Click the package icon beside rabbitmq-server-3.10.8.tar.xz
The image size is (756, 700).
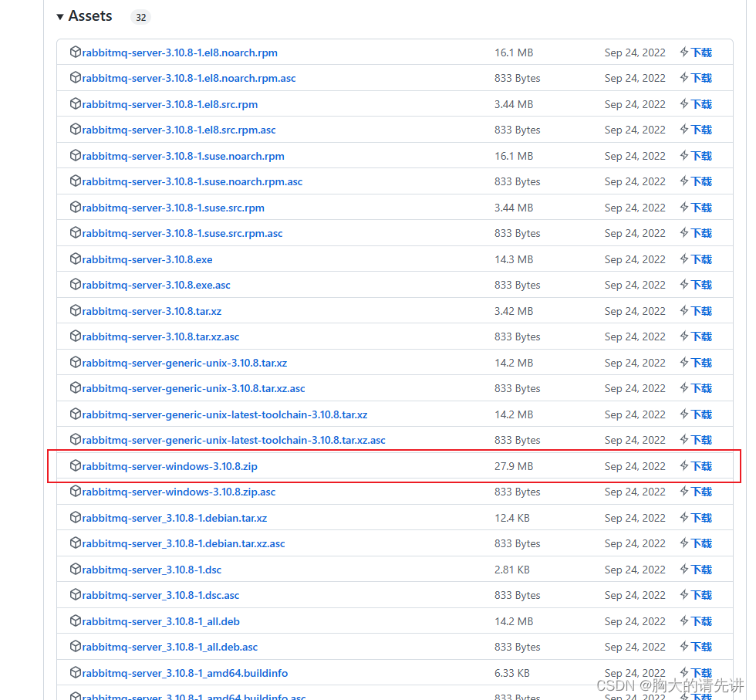point(76,310)
